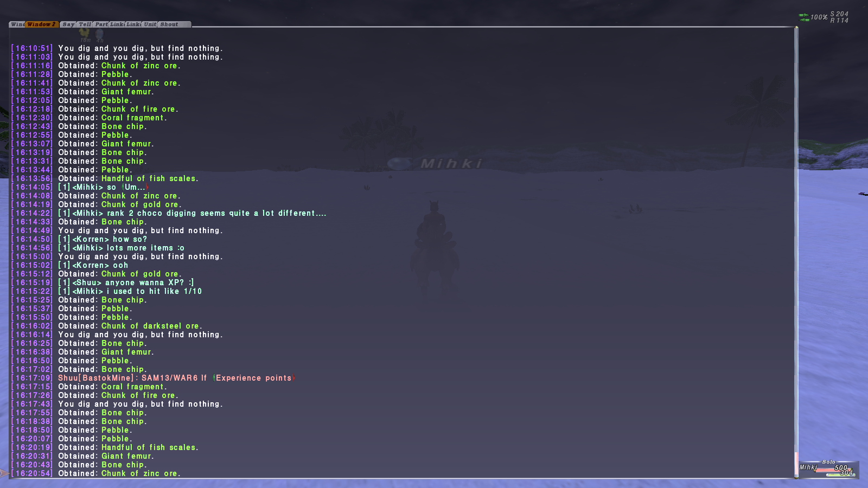The height and width of the screenshot is (488, 868).
Task: Click the 16:11:16 Chunk of zinc ore line
Action: coord(95,66)
